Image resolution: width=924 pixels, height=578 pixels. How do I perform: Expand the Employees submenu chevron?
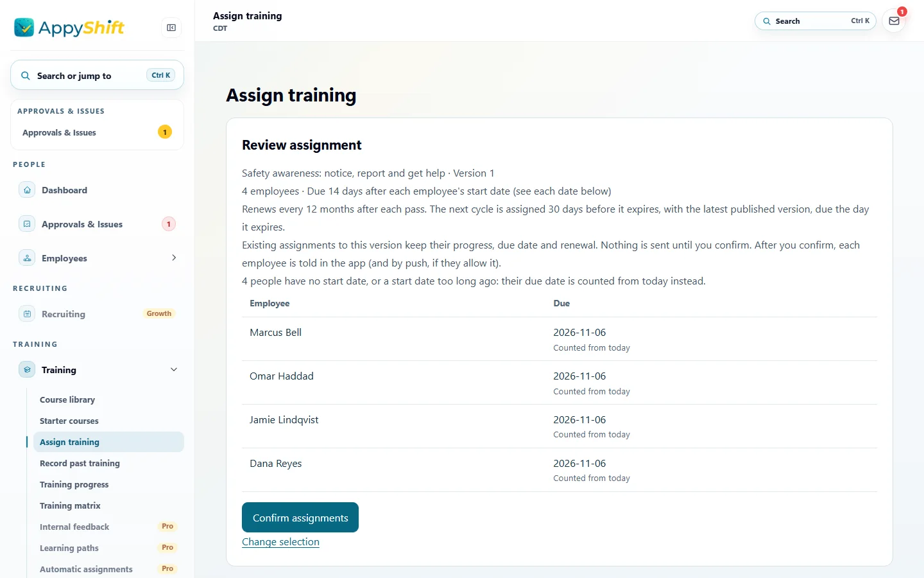(x=174, y=258)
